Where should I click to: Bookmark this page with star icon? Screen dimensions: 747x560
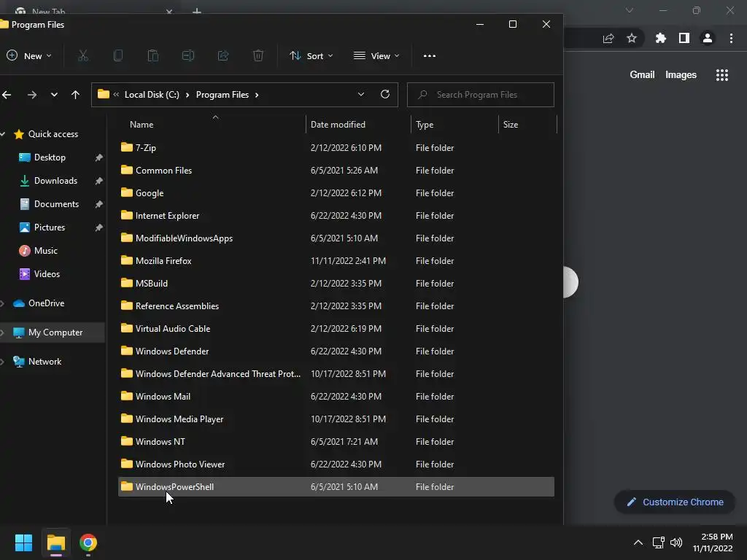(x=632, y=38)
